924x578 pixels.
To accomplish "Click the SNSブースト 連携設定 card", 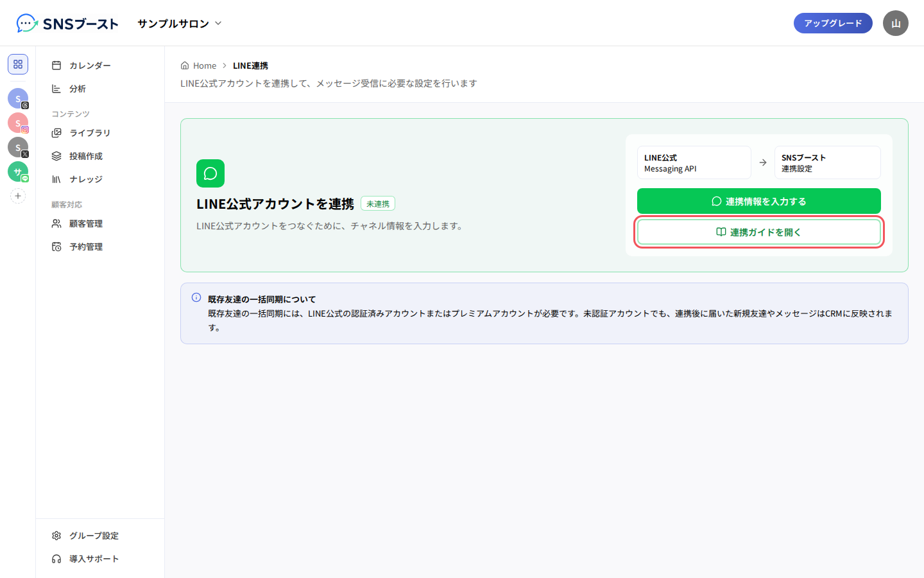I will tap(828, 162).
